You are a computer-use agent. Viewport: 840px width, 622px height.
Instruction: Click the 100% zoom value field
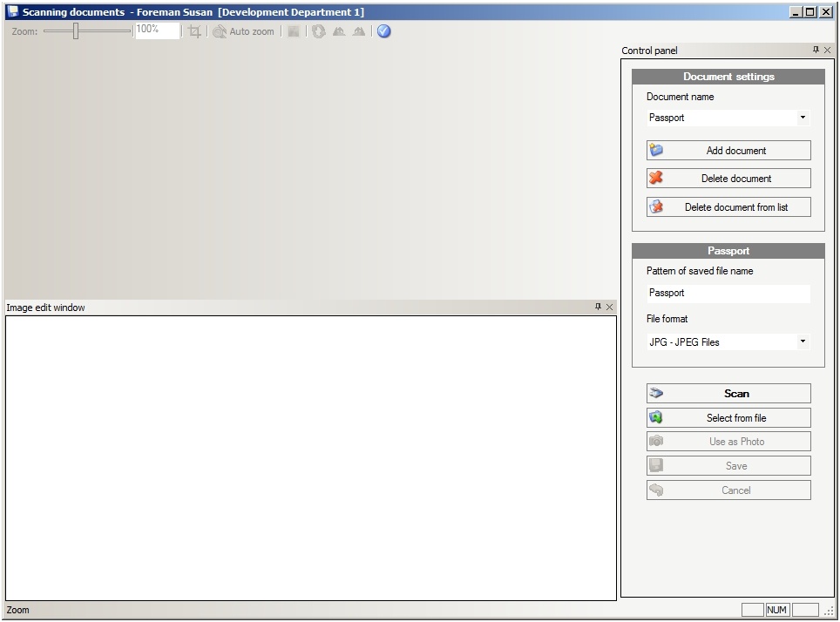pyautogui.click(x=157, y=30)
